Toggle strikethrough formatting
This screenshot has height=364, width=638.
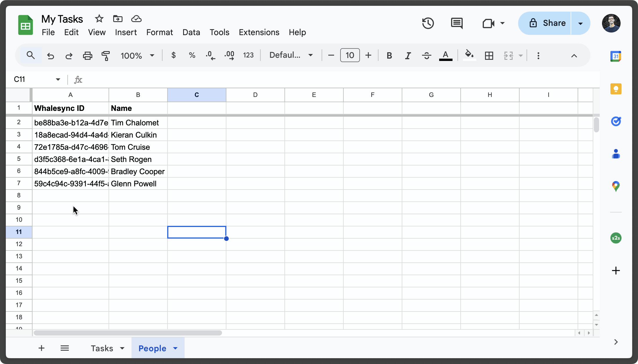point(426,55)
